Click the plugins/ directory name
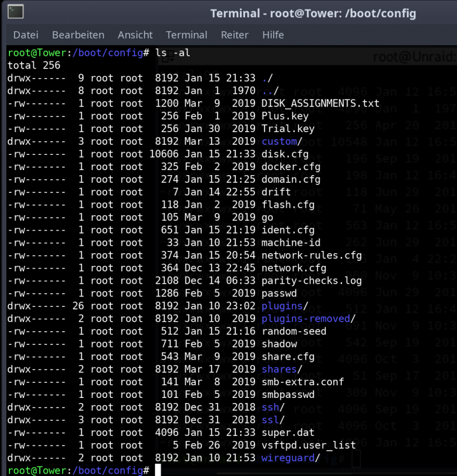This screenshot has width=457, height=476. click(285, 306)
